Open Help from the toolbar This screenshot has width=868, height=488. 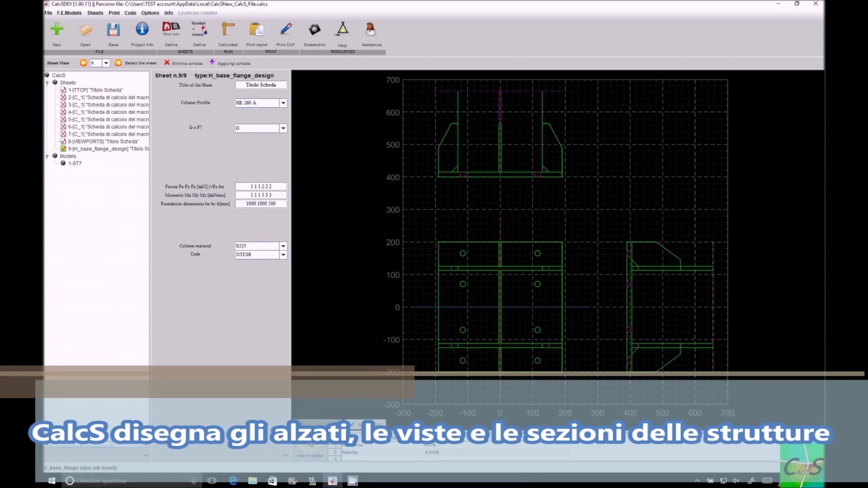pyautogui.click(x=342, y=29)
